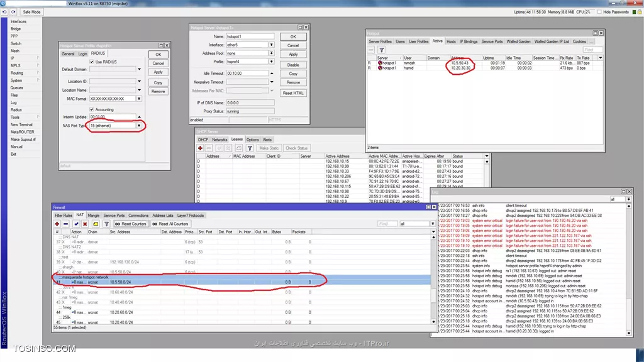The height and width of the screenshot is (362, 644).
Task: Click Make Static in DHCP Server
Action: [269, 148]
